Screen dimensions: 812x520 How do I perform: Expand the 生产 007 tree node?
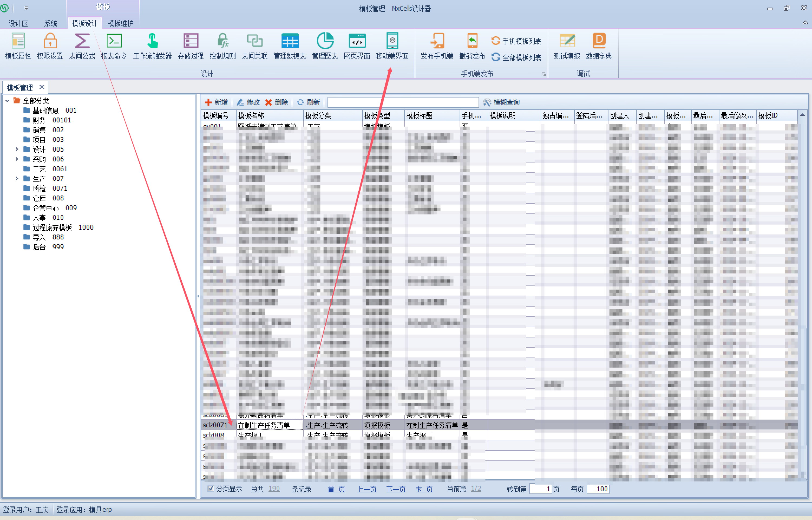point(17,179)
